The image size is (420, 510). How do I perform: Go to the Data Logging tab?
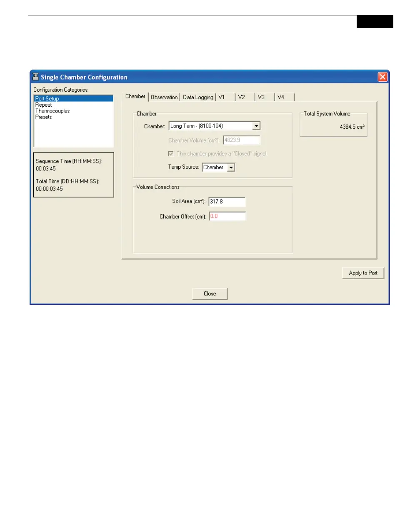(x=198, y=97)
